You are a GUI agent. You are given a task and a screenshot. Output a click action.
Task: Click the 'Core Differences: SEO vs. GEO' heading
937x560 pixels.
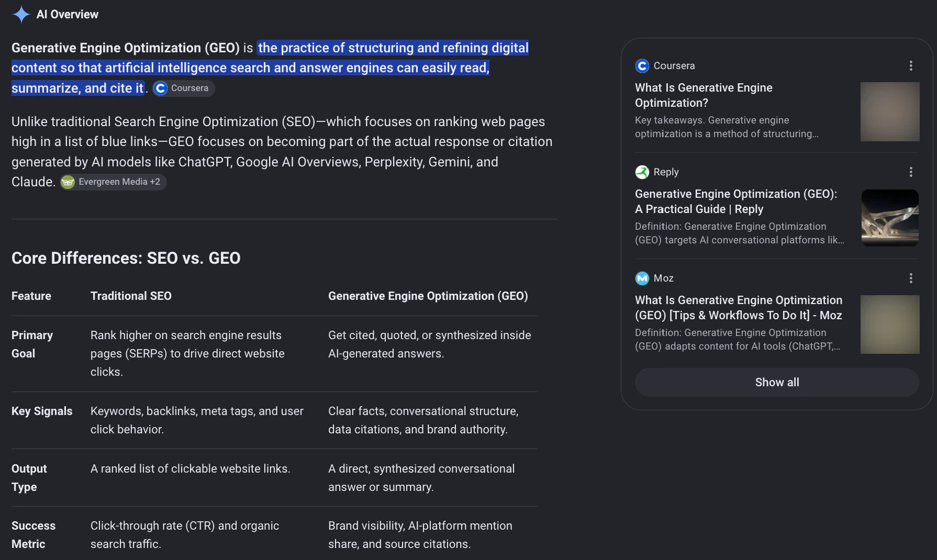pyautogui.click(x=126, y=258)
